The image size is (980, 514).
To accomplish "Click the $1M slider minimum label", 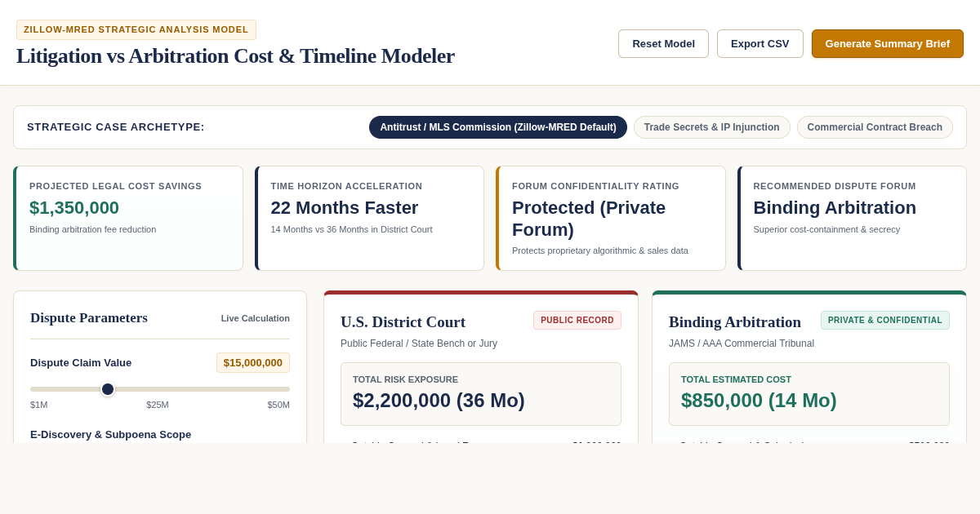I will (x=39, y=405).
